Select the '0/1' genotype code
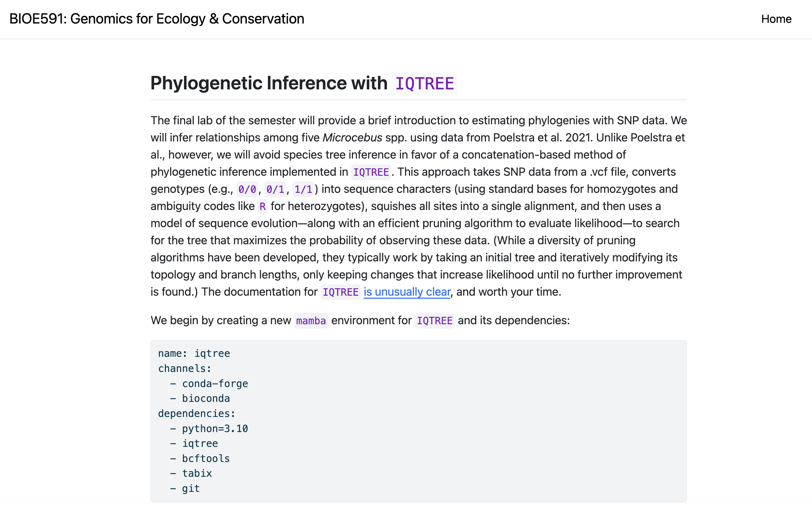The height and width of the screenshot is (506, 812). (275, 189)
